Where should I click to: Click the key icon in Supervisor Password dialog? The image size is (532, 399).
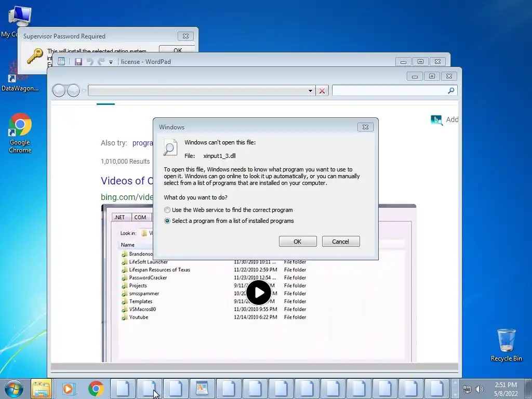(x=35, y=56)
